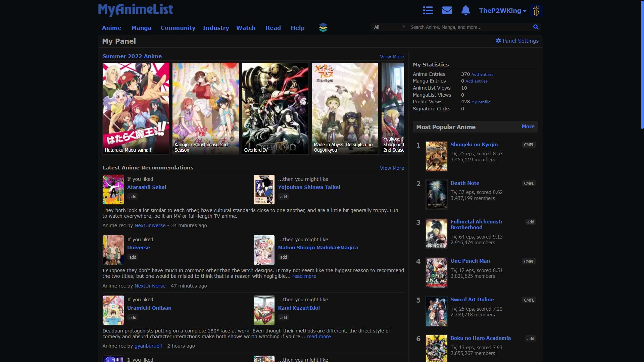644x362 pixels.
Task: Add Yojouhan Shinwa Taikei to list
Action: tap(284, 197)
